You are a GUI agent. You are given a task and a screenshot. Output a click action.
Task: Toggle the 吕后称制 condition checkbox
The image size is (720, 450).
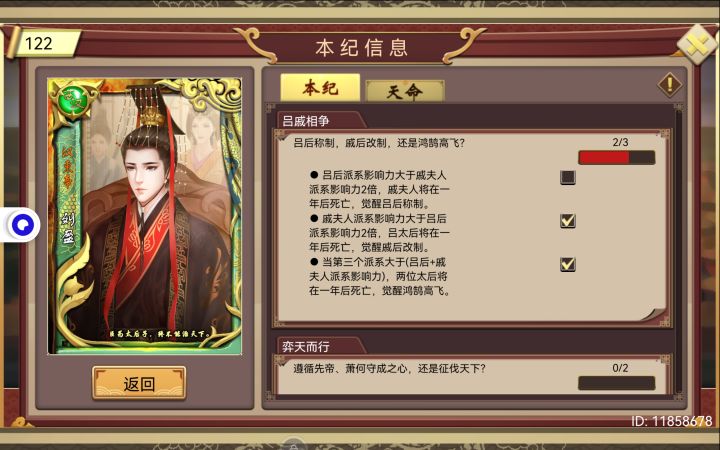click(568, 177)
